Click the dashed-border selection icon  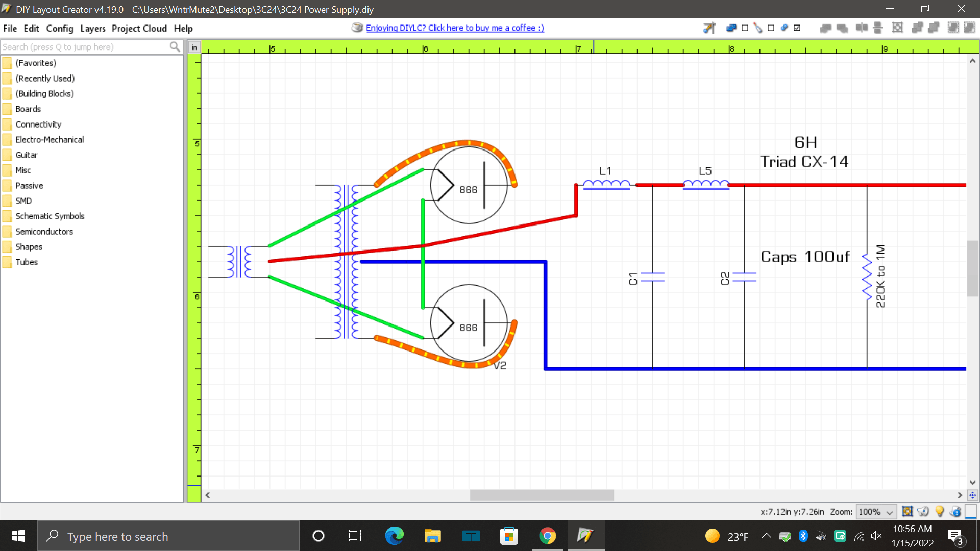tap(953, 28)
